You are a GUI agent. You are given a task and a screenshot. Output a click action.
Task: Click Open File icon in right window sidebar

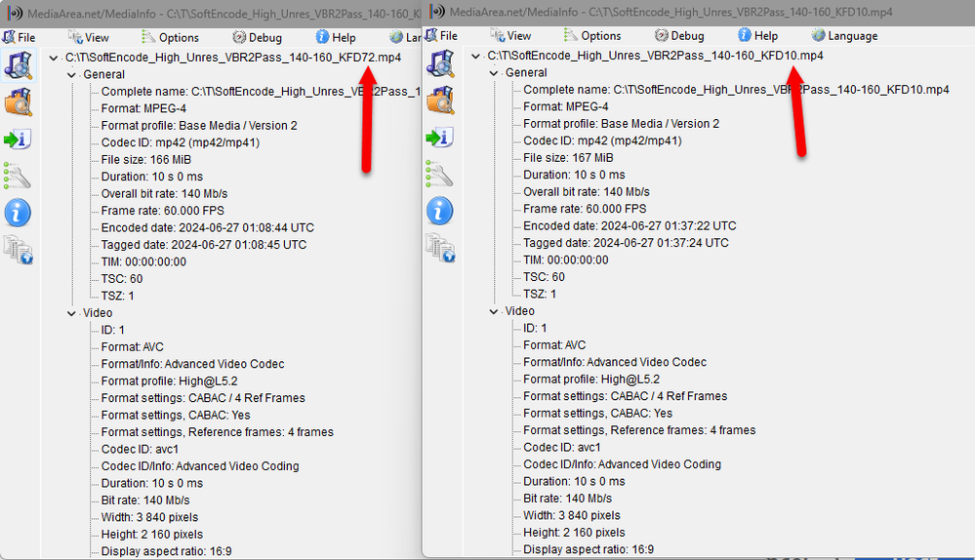440,63
